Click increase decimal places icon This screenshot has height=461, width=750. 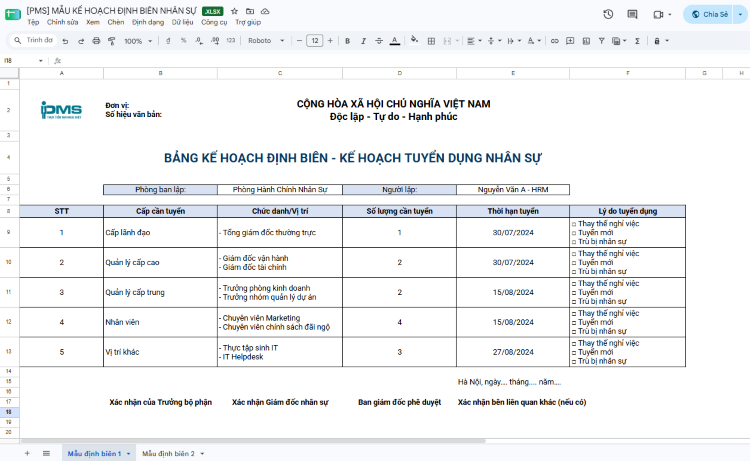pos(215,41)
